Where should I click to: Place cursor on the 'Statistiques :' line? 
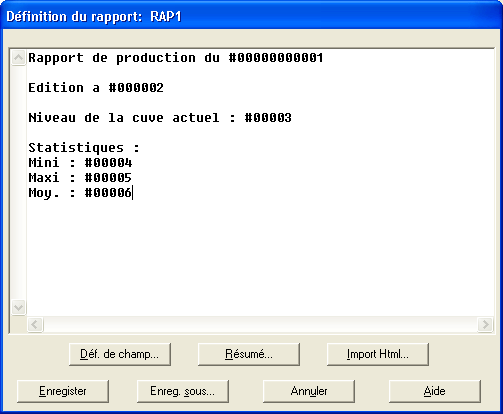(x=84, y=148)
